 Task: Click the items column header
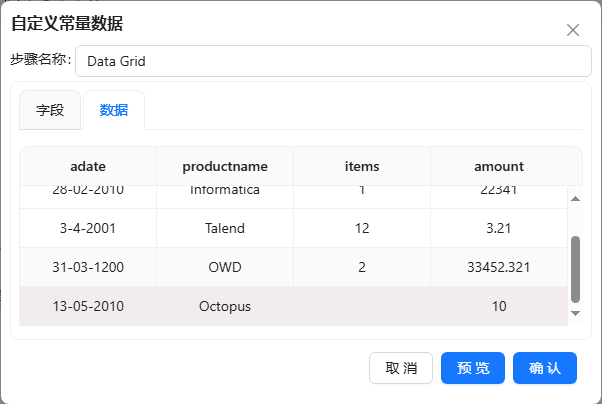click(x=361, y=166)
